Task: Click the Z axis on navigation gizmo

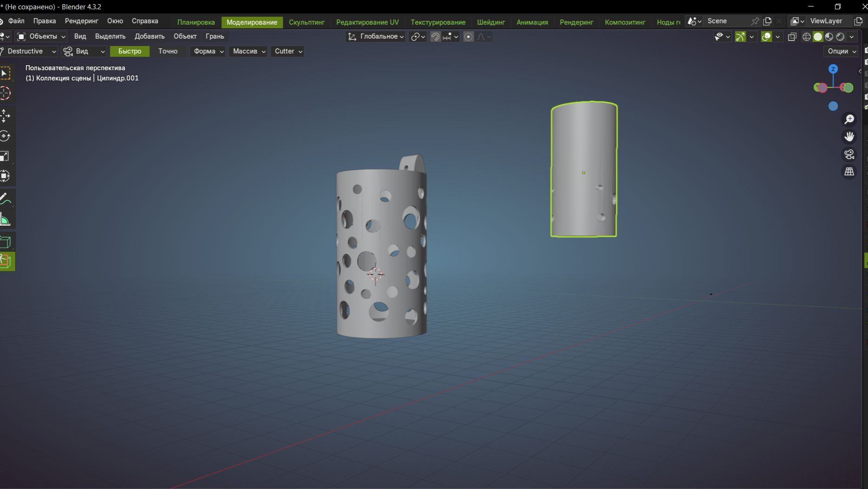Action: pos(833,69)
